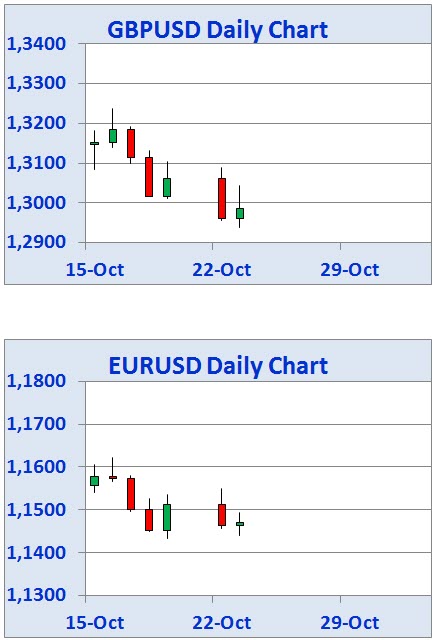Click the 15-Oct date label on EURUSD chart
This screenshot has height=640, width=435.
coord(95,623)
